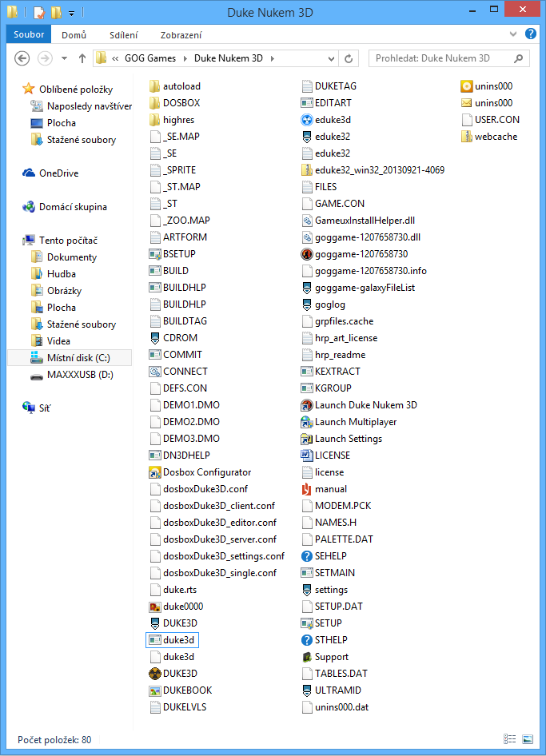
Task: Click the Explorer help question mark icon
Action: (531, 34)
